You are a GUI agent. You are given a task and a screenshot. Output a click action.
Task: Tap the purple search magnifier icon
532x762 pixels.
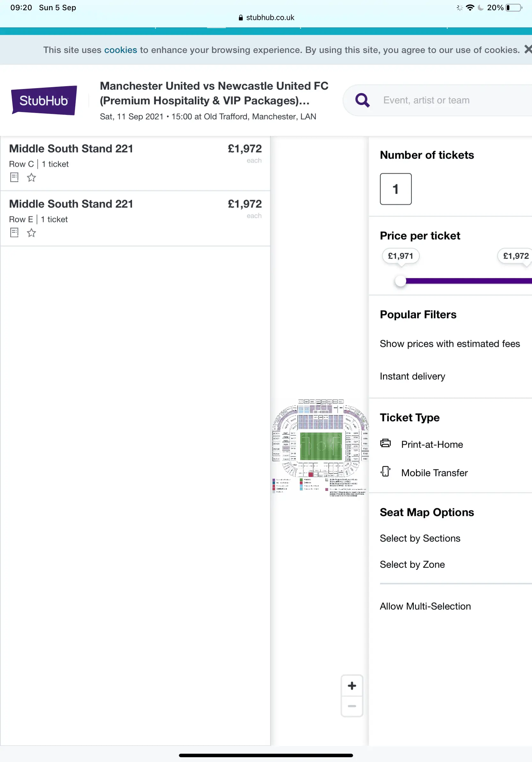point(362,100)
